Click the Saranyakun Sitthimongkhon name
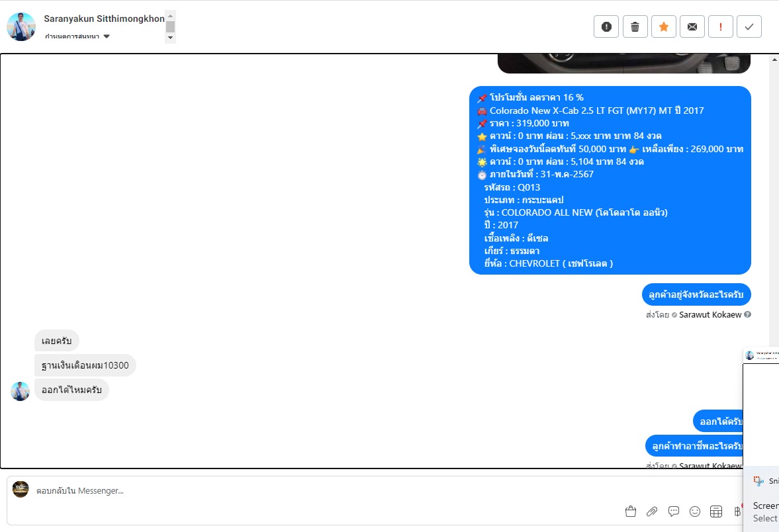The height and width of the screenshot is (532, 779). click(105, 19)
